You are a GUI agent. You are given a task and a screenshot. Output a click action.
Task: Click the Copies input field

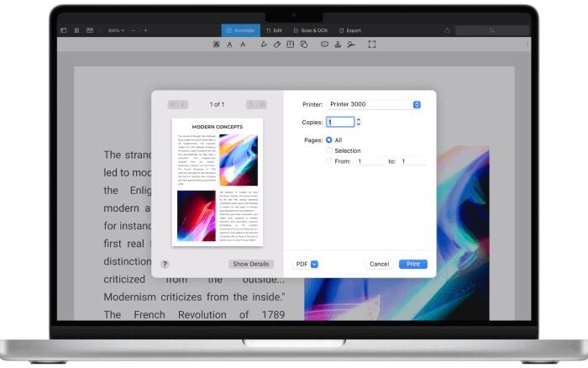click(340, 122)
